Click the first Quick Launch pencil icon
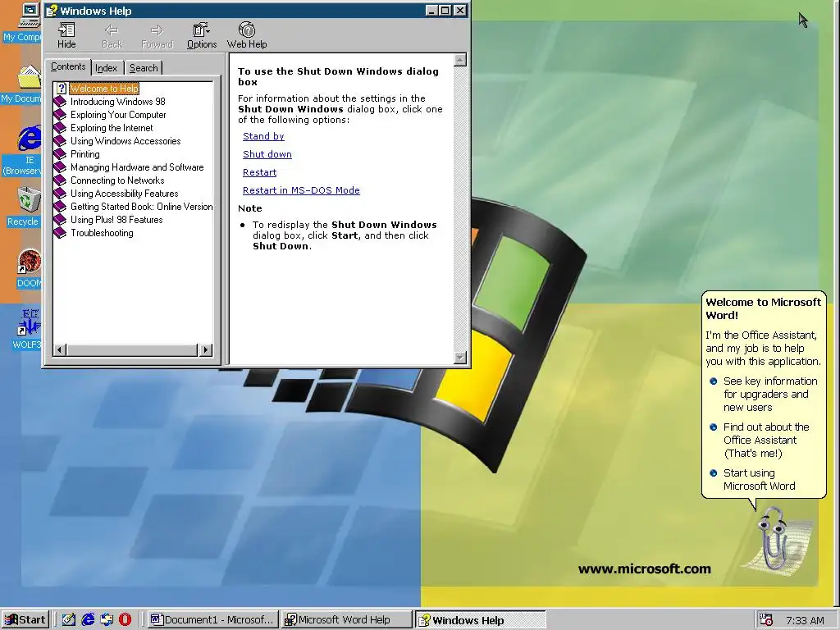This screenshot has height=630, width=840. tap(69, 620)
